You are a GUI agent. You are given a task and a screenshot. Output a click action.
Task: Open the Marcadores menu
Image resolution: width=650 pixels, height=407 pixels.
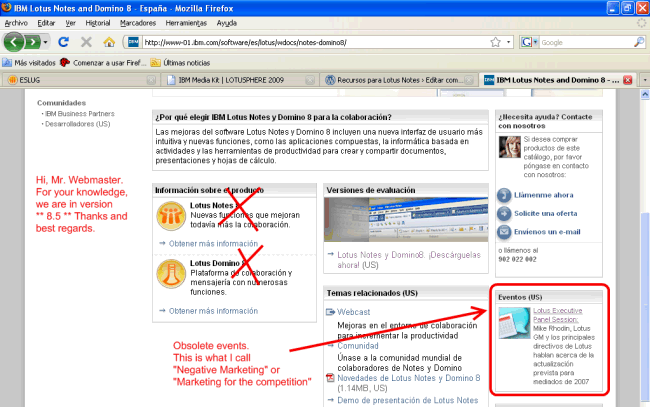pos(138,23)
